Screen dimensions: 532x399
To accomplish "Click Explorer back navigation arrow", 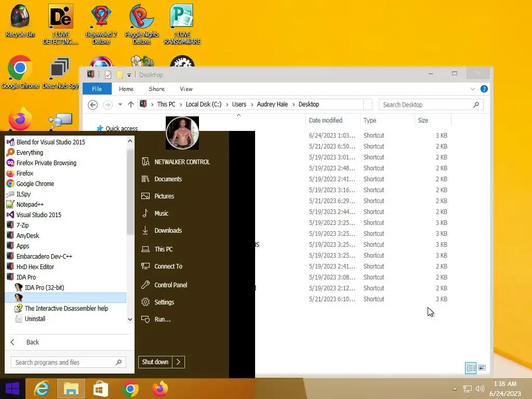I will tap(92, 105).
